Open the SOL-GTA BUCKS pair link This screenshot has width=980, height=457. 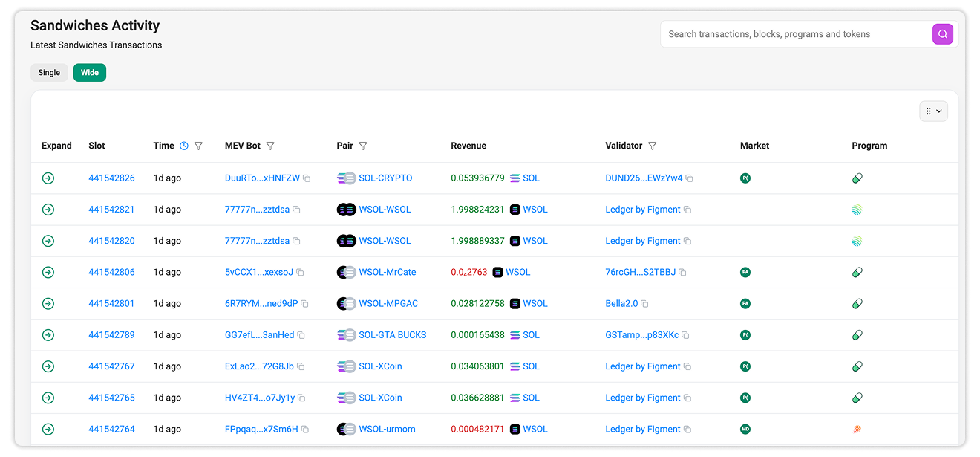click(x=393, y=335)
